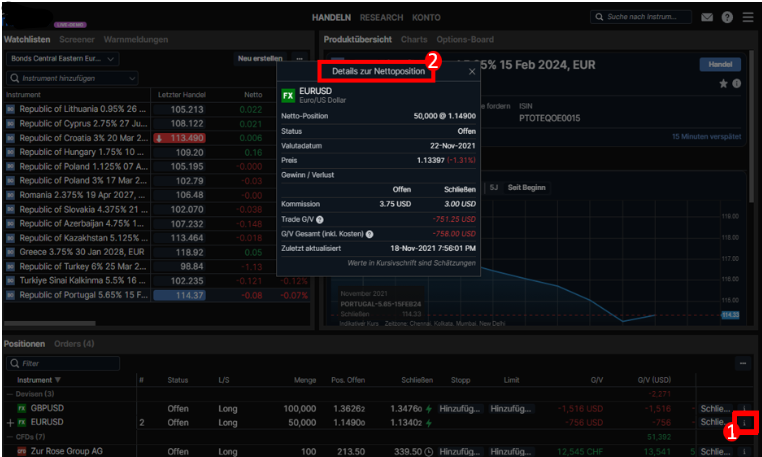Image resolution: width=762 pixels, height=457 pixels.
Task: Open the hamburger menu at top right
Action: tap(747, 17)
